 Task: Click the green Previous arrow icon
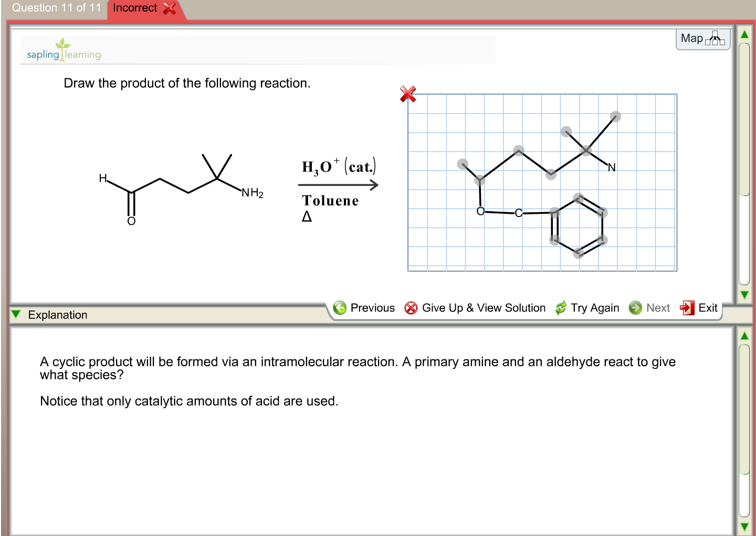(340, 308)
